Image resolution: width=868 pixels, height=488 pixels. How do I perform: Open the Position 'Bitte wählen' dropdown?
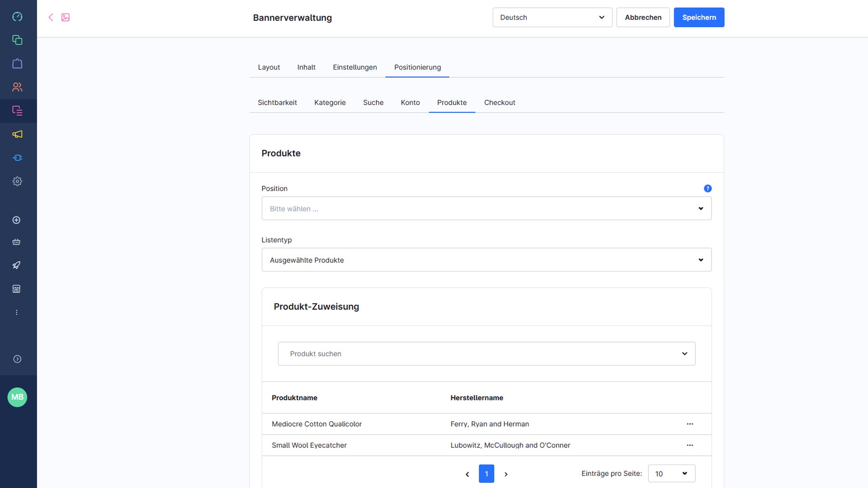click(486, 208)
